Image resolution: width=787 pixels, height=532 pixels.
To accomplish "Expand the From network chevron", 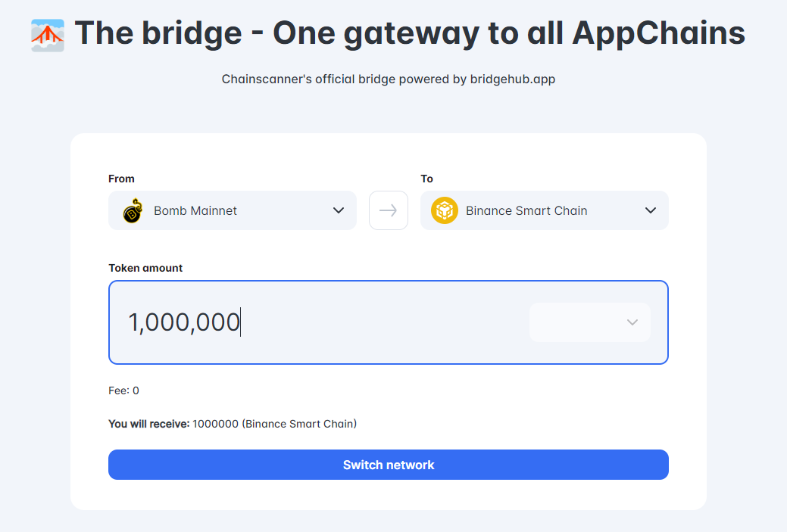I will 339,210.
